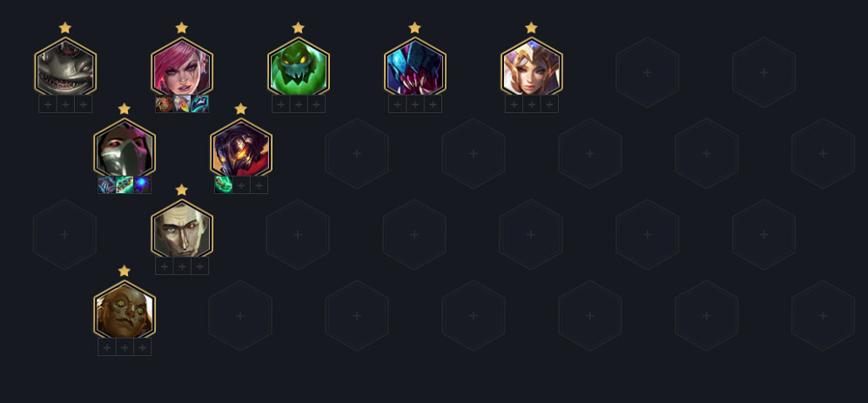Toggle the star level above Zac
Image resolution: width=868 pixels, height=403 pixels.
(x=299, y=28)
